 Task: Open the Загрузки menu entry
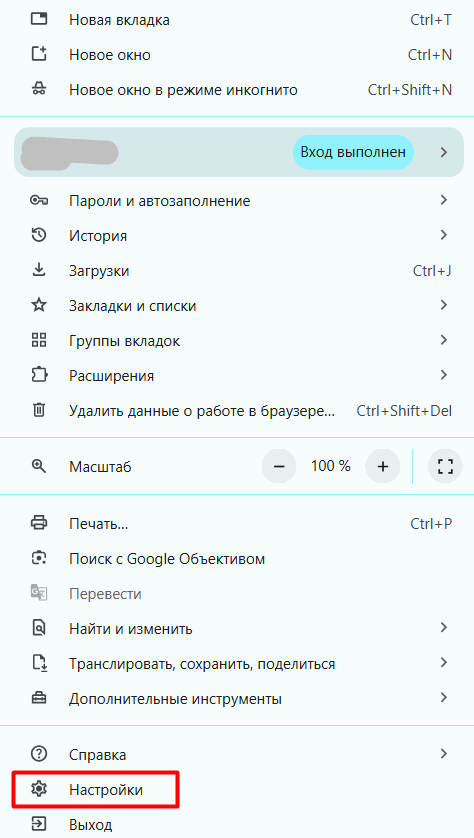pos(237,271)
